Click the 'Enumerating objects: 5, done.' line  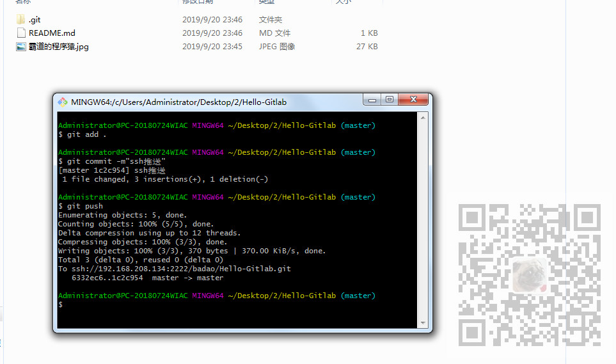[123, 215]
